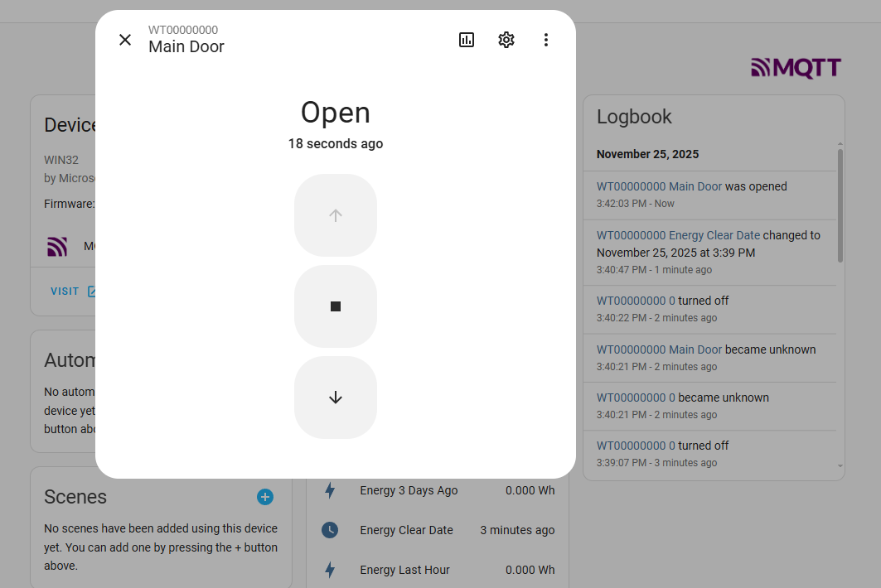Click the Energy 3 Days Ago row
The image size is (881, 588).
click(x=438, y=490)
